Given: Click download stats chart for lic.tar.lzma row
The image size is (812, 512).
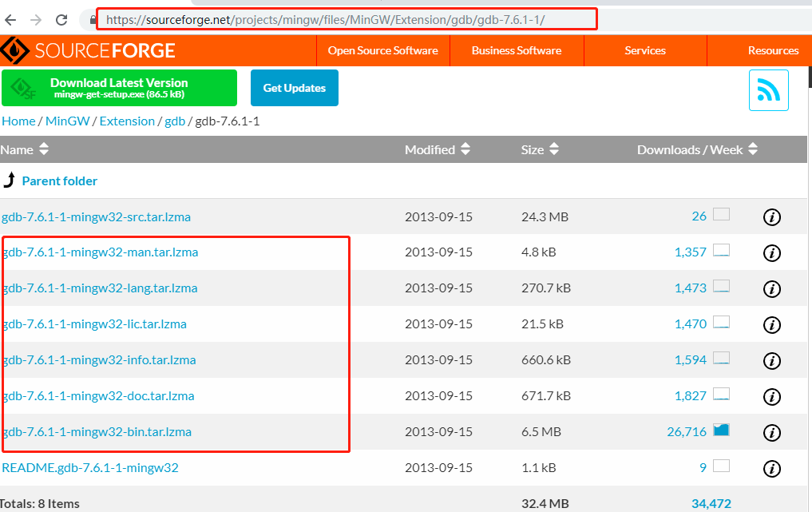Looking at the screenshot, I should click(721, 322).
